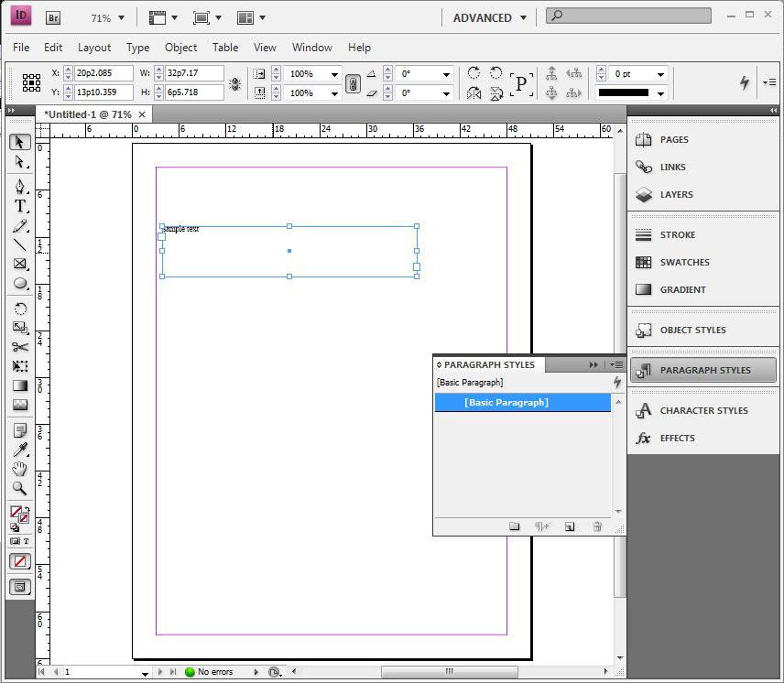784x683 pixels.
Task: Select the Gradient Swatch tool
Action: point(19,385)
